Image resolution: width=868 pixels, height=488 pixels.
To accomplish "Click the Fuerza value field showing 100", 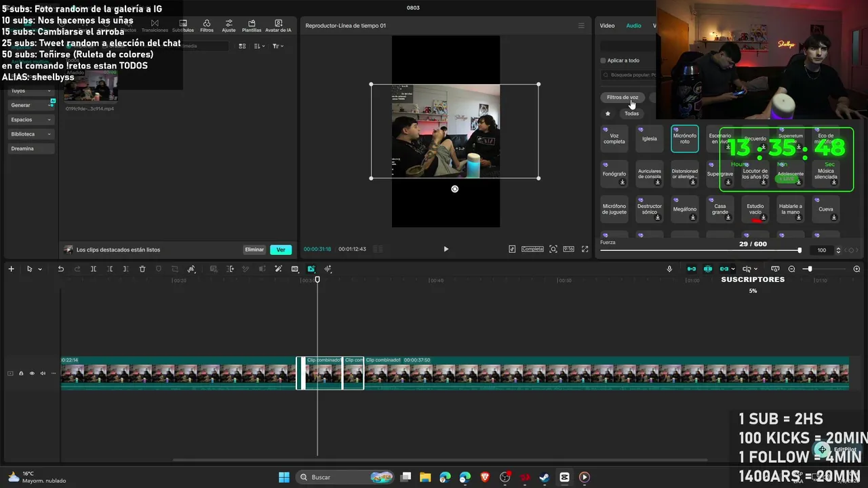I will [x=822, y=250].
